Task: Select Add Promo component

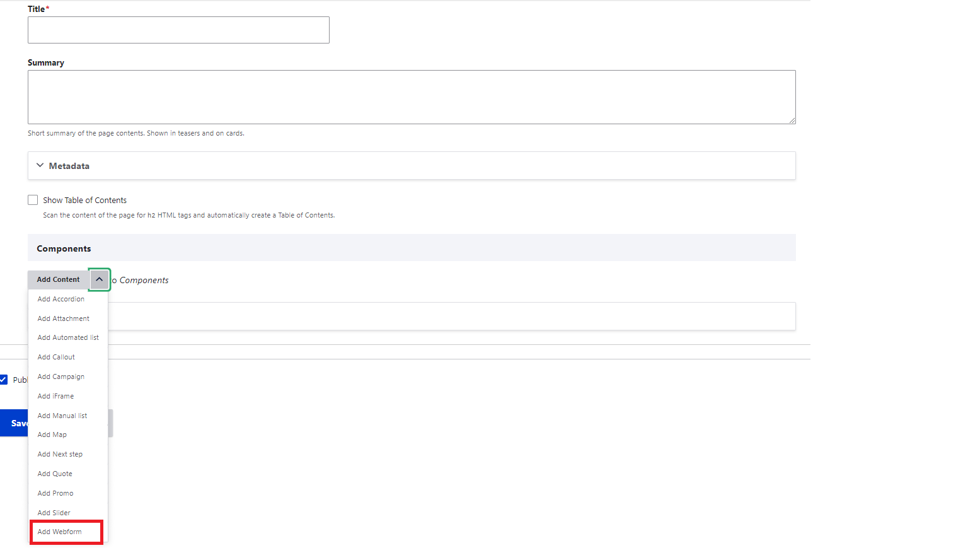Action: pos(55,493)
